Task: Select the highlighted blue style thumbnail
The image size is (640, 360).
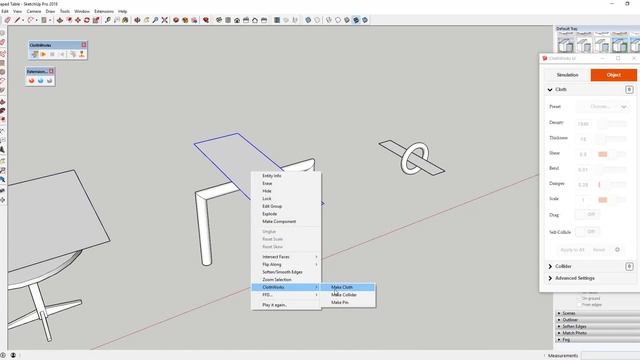Action: tap(619, 44)
